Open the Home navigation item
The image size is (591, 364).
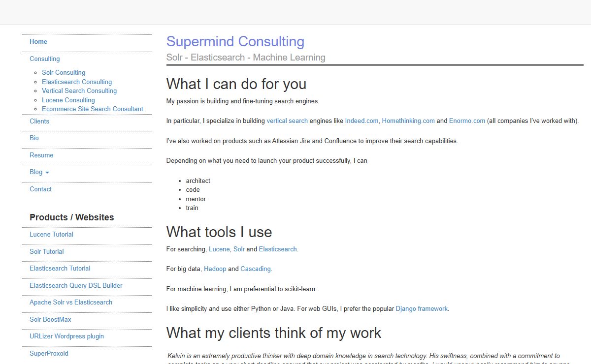point(38,41)
